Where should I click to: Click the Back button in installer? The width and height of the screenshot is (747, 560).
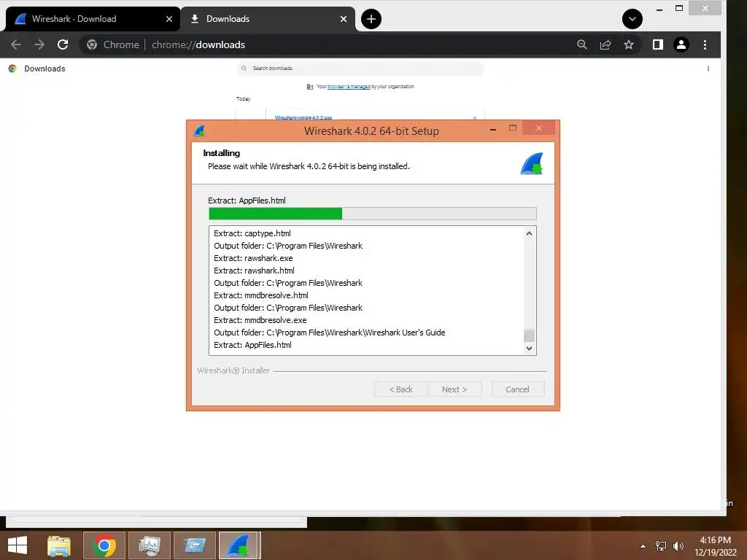(x=400, y=389)
